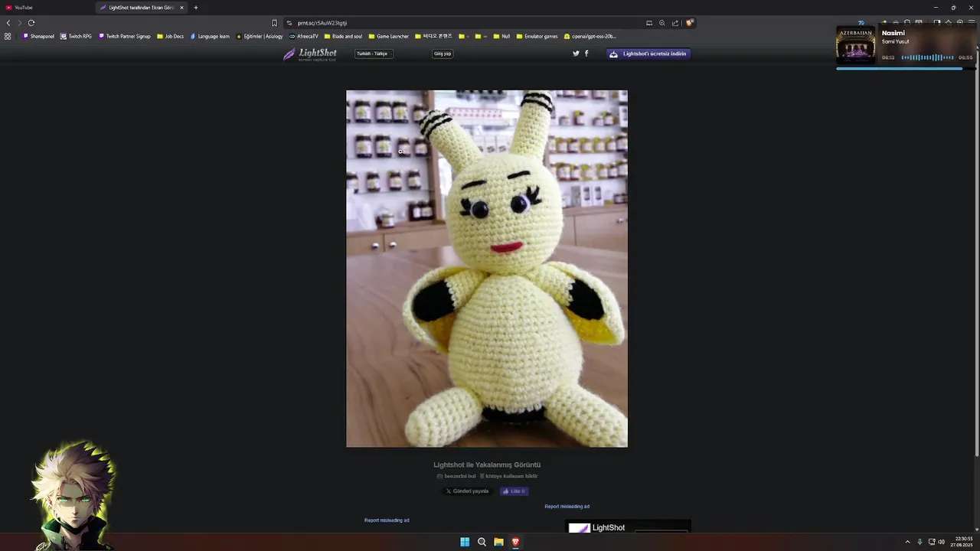Open the AfreecaTV bookmark
The height and width of the screenshot is (551, 980).
(x=304, y=36)
